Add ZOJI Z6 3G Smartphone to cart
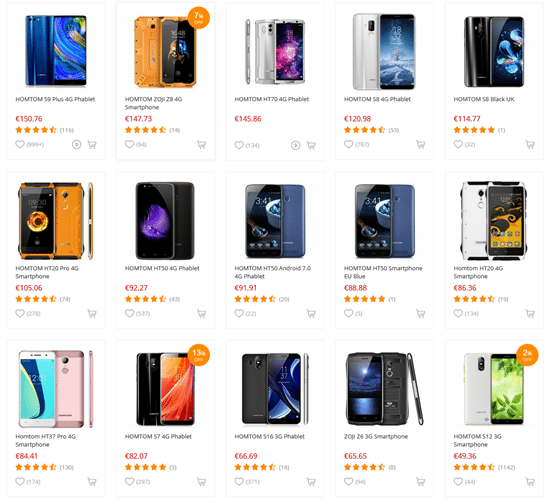The width and height of the screenshot is (550, 501). (421, 482)
